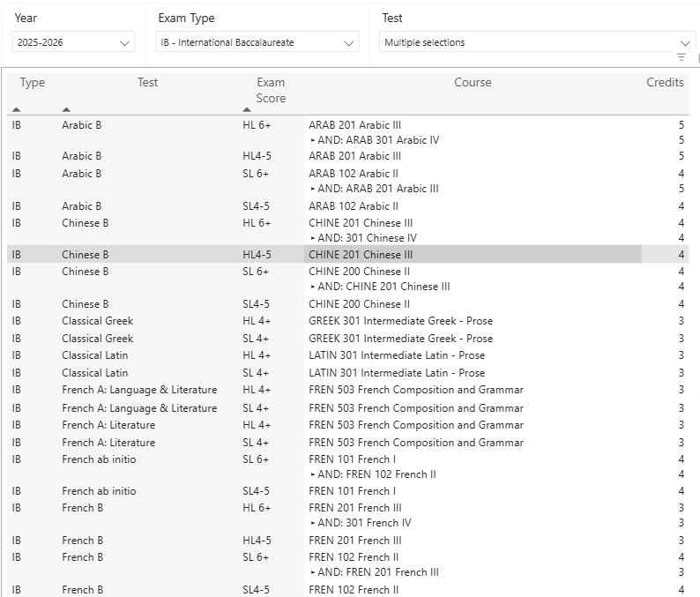The height and width of the screenshot is (597, 700).
Task: Select Arabic B SL4-5 row
Action: tap(347, 206)
